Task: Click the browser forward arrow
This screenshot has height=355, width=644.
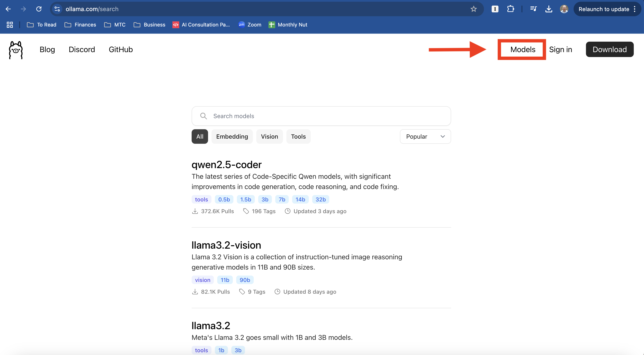Action: tap(23, 9)
